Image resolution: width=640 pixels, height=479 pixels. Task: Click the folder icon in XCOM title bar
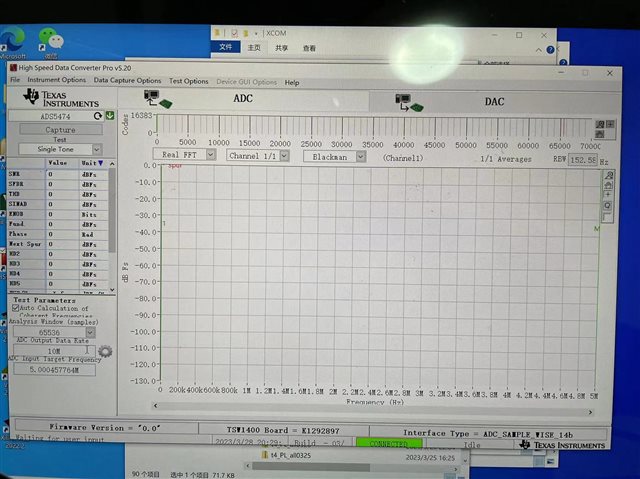(x=218, y=33)
